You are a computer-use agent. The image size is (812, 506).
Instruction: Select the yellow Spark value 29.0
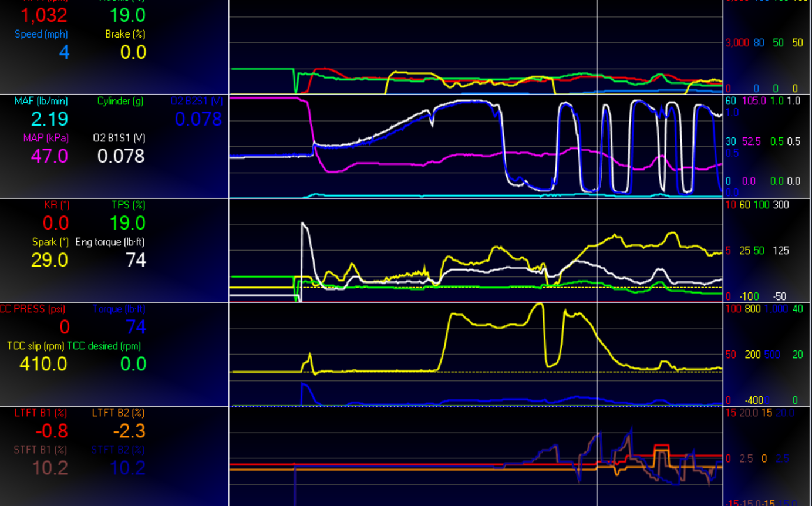coord(50,260)
